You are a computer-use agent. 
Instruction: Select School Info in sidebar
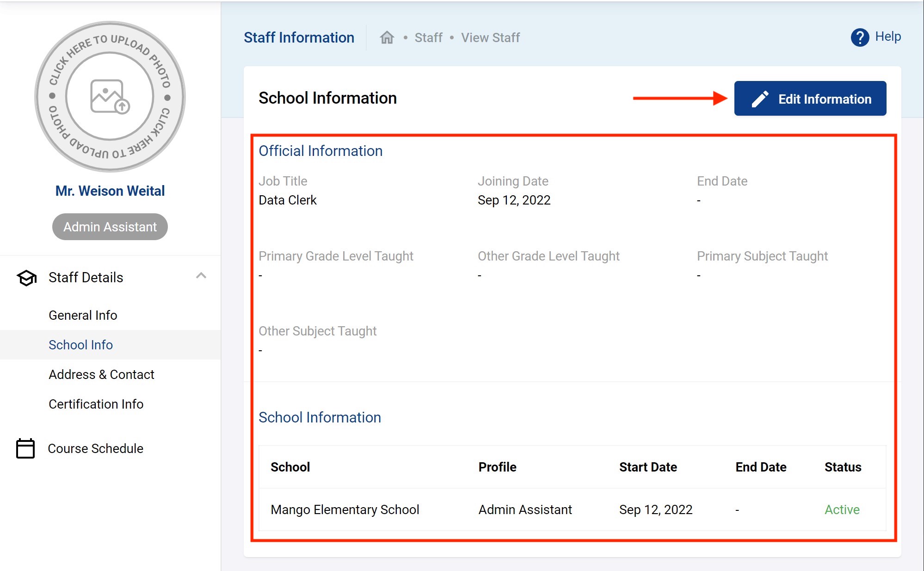click(x=80, y=345)
